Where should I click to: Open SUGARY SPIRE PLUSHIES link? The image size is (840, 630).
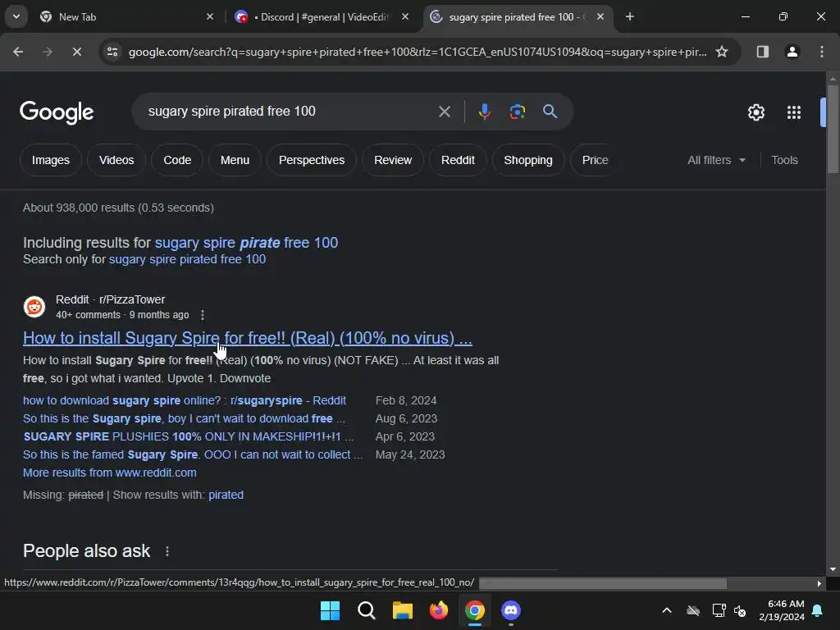click(188, 436)
